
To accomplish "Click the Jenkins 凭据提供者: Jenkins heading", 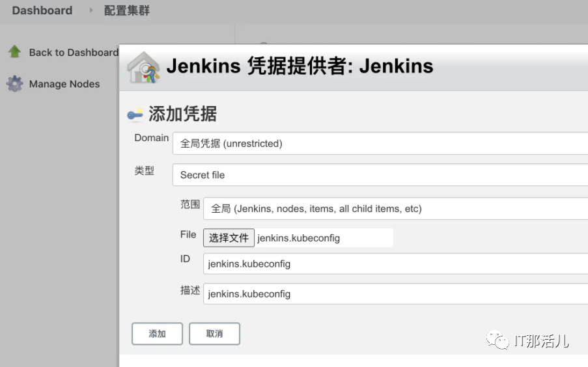I will click(300, 66).
